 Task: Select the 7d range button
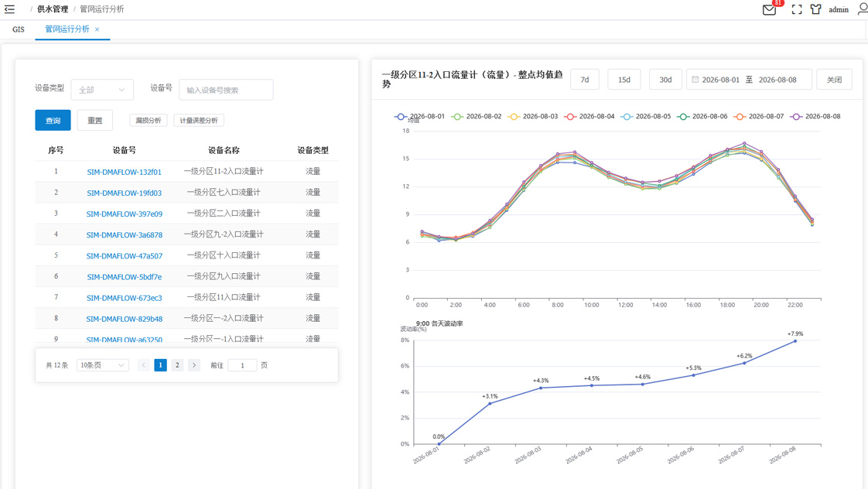coord(585,80)
